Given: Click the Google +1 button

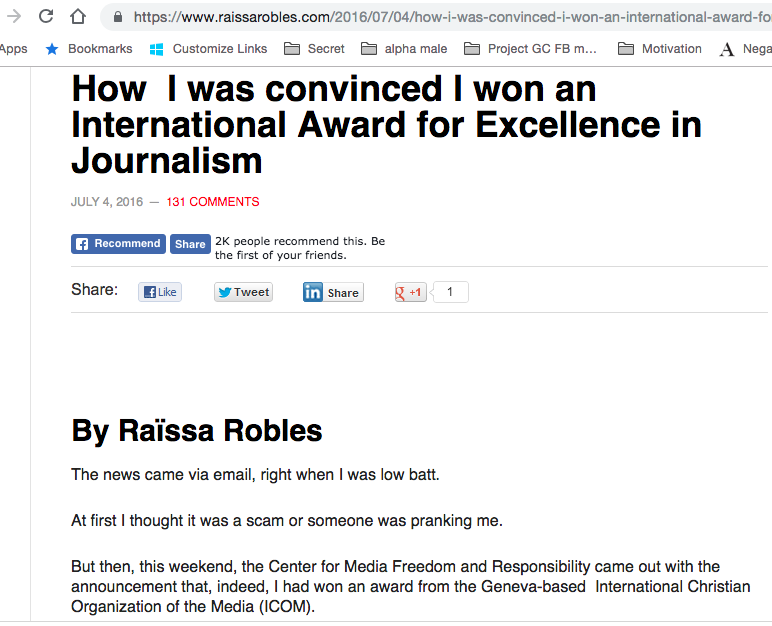Looking at the screenshot, I should (411, 292).
